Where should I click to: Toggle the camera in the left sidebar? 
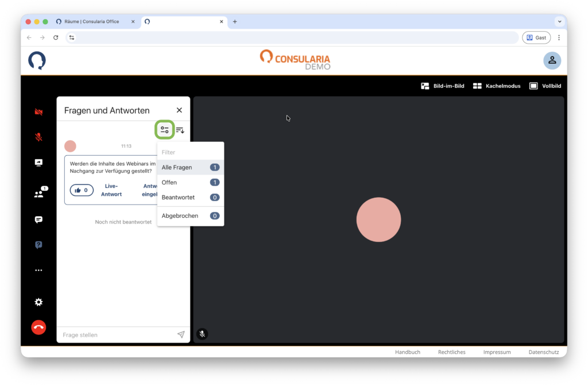coord(38,112)
